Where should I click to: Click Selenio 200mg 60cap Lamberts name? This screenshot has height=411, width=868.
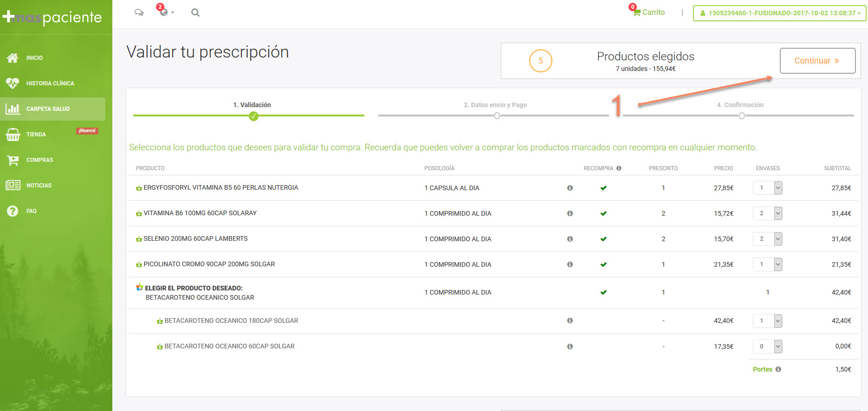click(195, 238)
